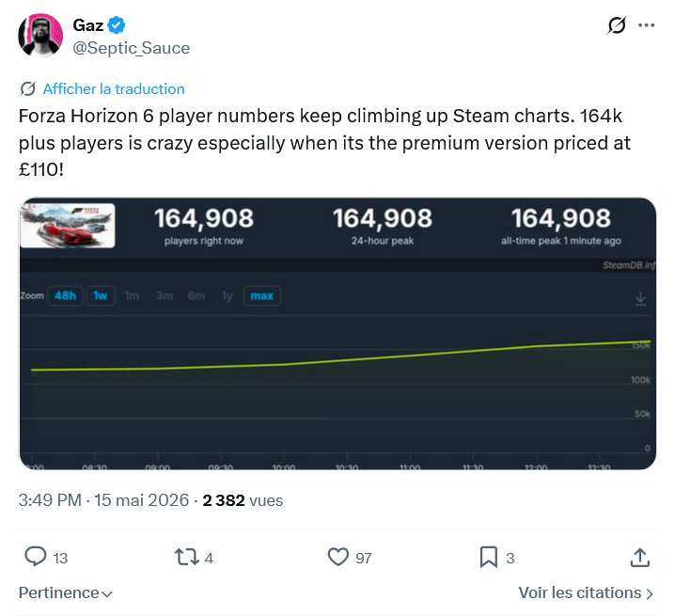The width and height of the screenshot is (675, 616).
Task: Open Voir les citations chevron link
Action: click(586, 592)
